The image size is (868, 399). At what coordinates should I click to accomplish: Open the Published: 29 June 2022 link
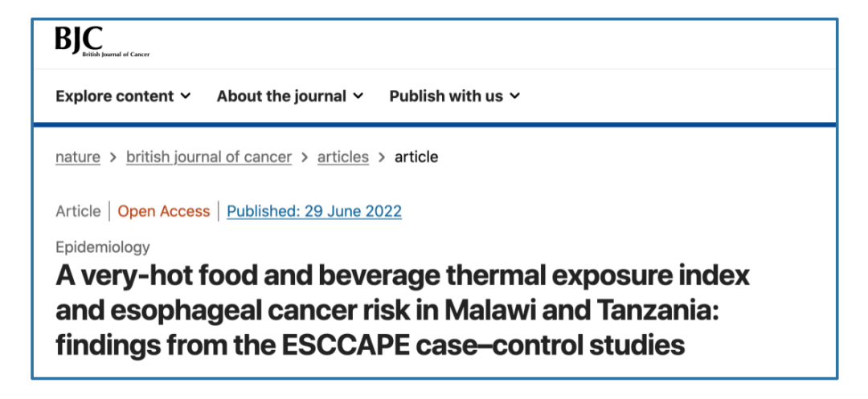(x=314, y=212)
